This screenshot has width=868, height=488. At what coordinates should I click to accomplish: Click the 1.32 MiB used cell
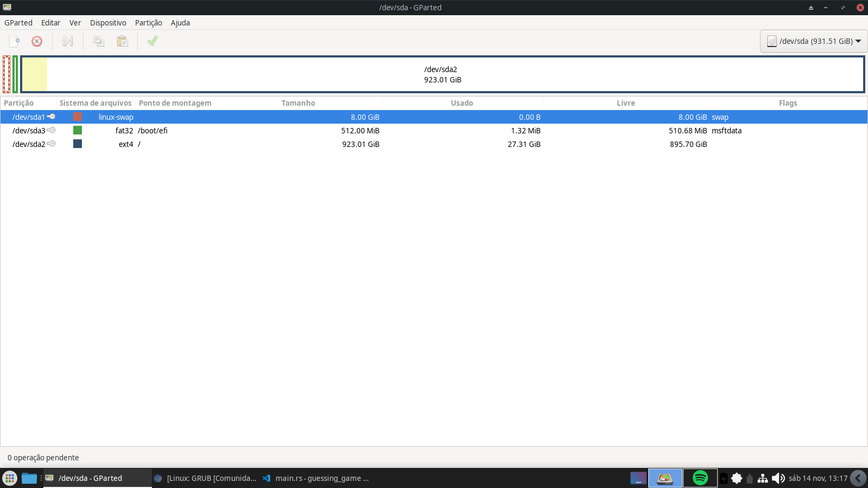coord(526,131)
